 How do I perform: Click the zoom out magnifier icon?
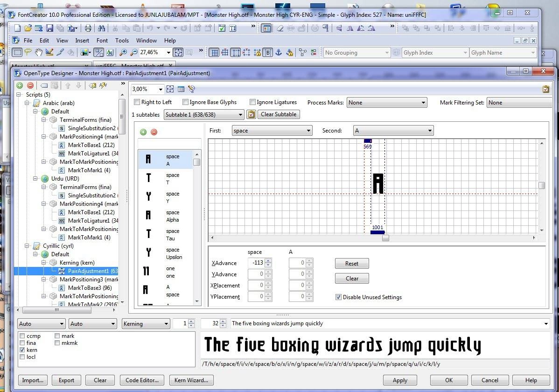point(134,52)
